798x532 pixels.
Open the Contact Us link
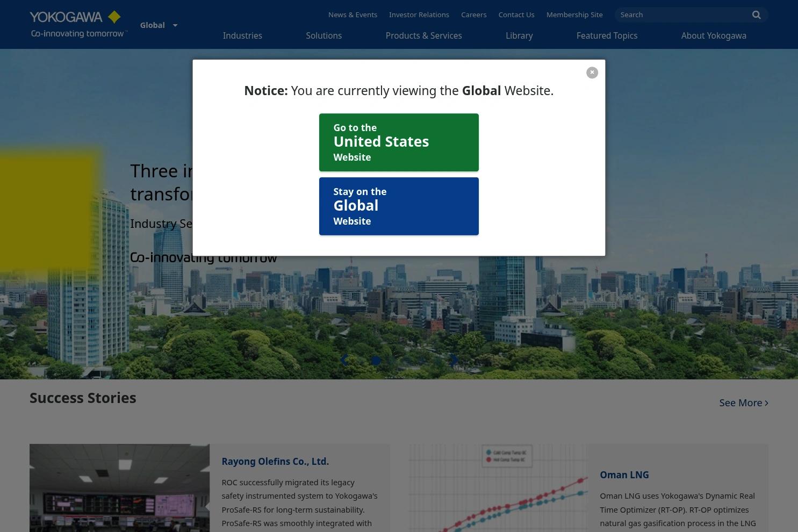pos(516,15)
